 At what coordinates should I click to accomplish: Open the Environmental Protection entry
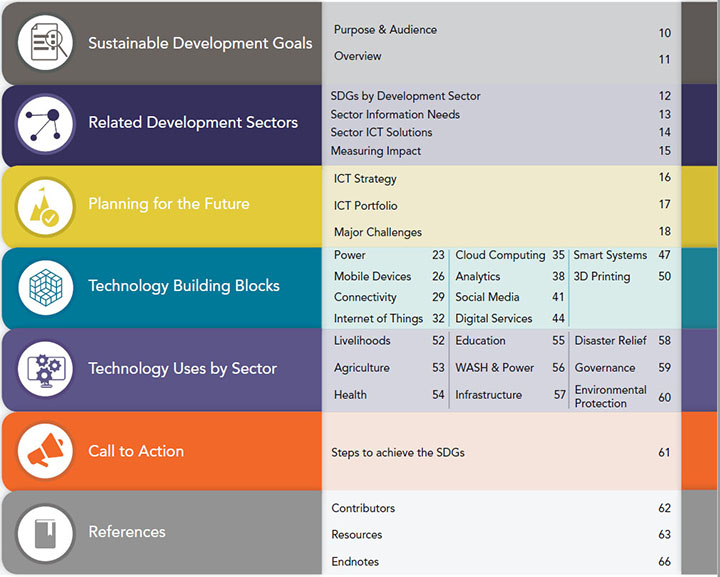(x=610, y=397)
